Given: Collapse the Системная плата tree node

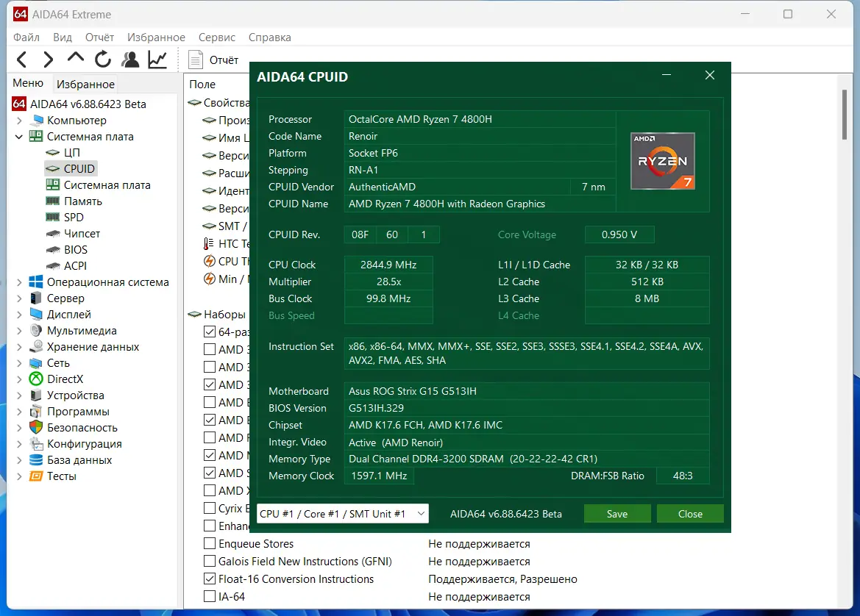Looking at the screenshot, I should tap(19, 137).
